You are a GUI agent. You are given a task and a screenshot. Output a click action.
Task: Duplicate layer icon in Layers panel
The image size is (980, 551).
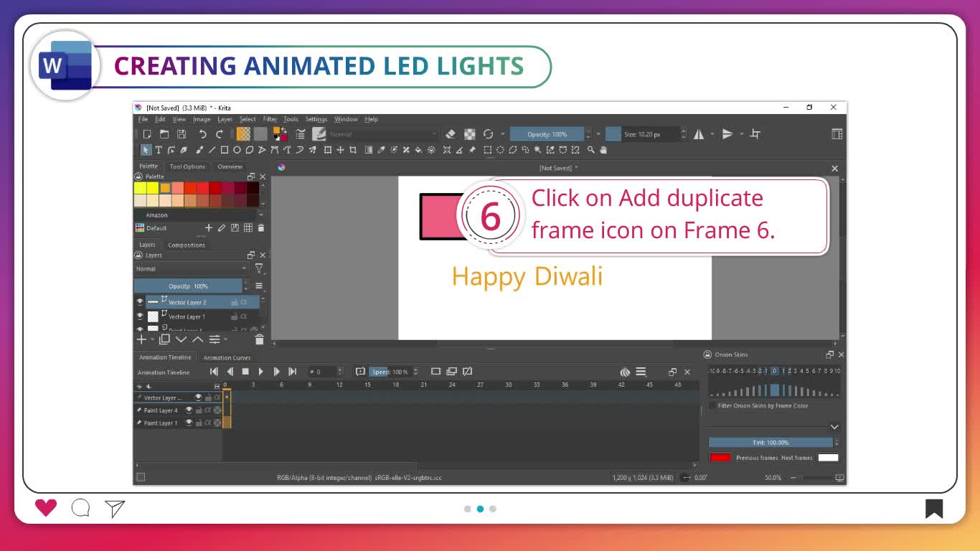(164, 339)
